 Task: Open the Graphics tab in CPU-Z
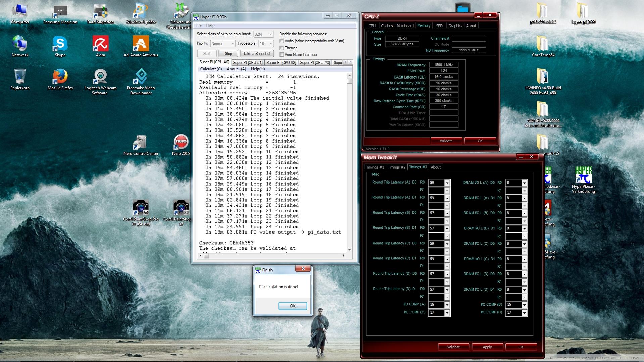(x=455, y=26)
